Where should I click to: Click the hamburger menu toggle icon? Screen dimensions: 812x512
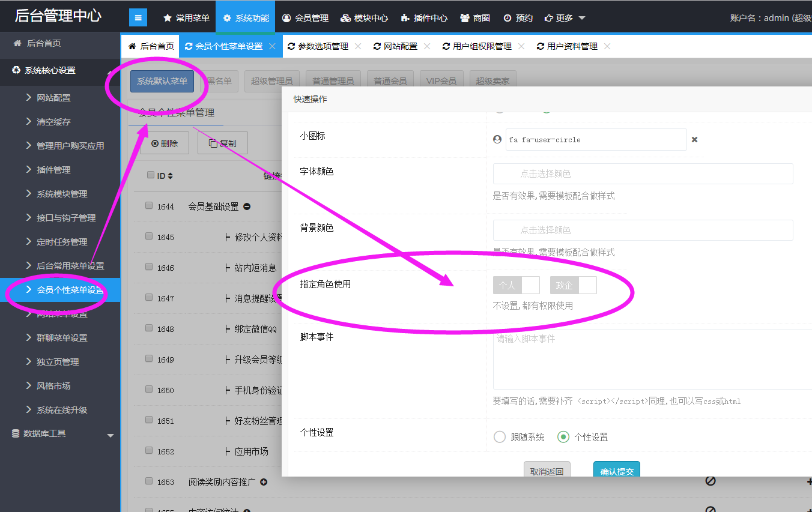138,18
